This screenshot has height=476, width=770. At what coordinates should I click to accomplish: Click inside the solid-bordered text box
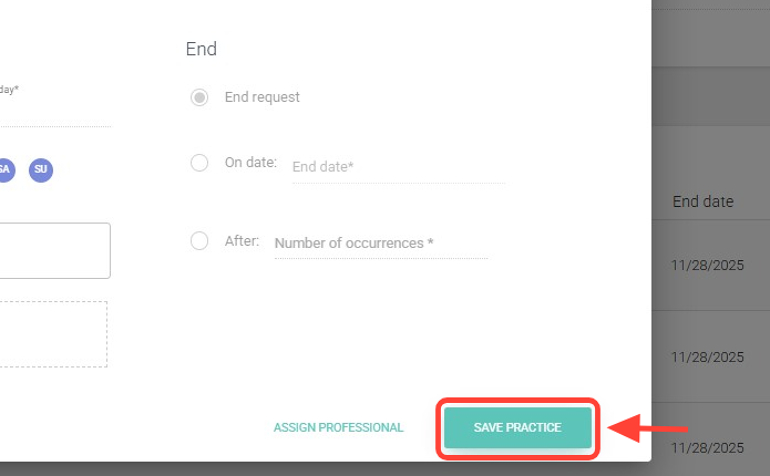coord(55,250)
